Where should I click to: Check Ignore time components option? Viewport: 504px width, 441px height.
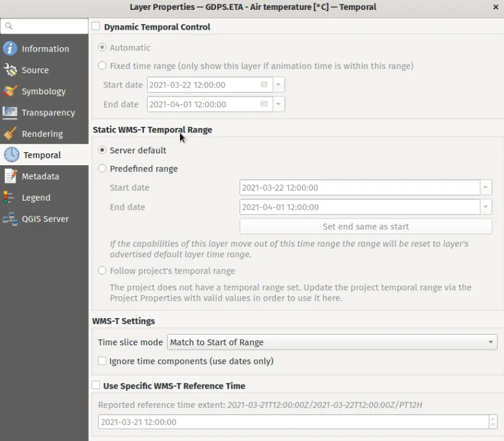click(102, 361)
